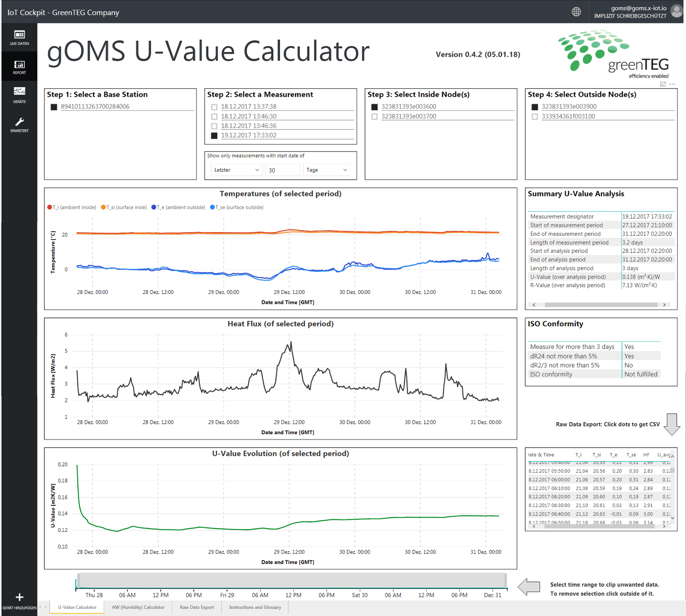Click T_e ambient outside blue legend dot
Viewport: 686px width, 616px height.
(154, 207)
